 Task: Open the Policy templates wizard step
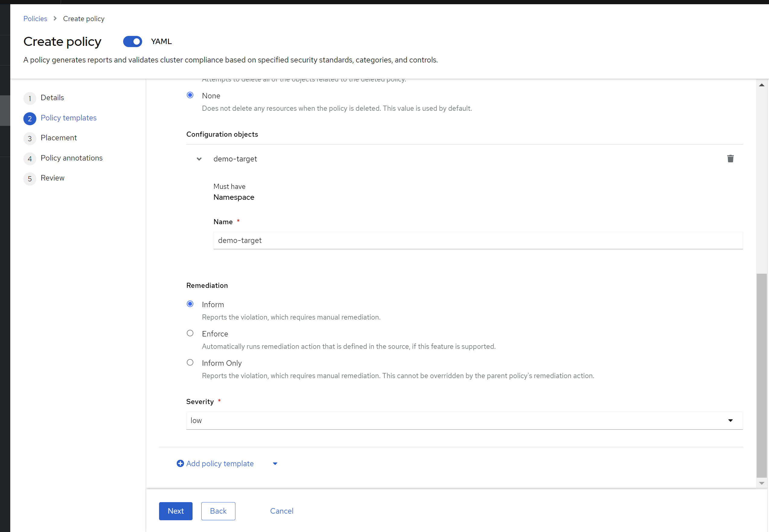[68, 118]
